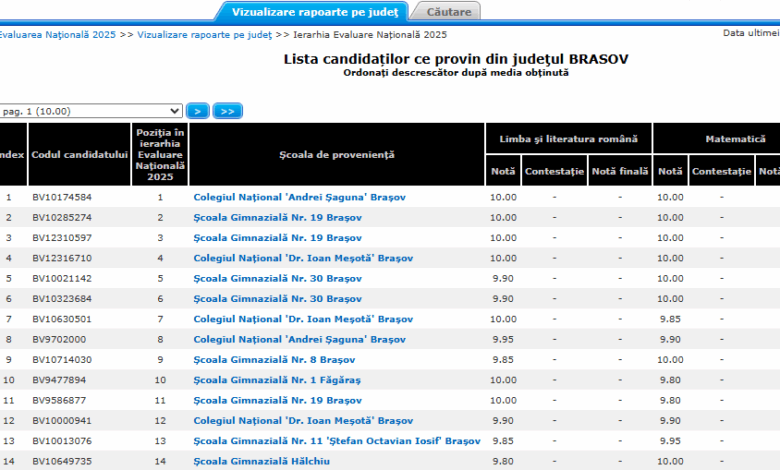Viewport: 780px width, 470px height.
Task: Click candidate code BV10174584 cell
Action: 62,197
